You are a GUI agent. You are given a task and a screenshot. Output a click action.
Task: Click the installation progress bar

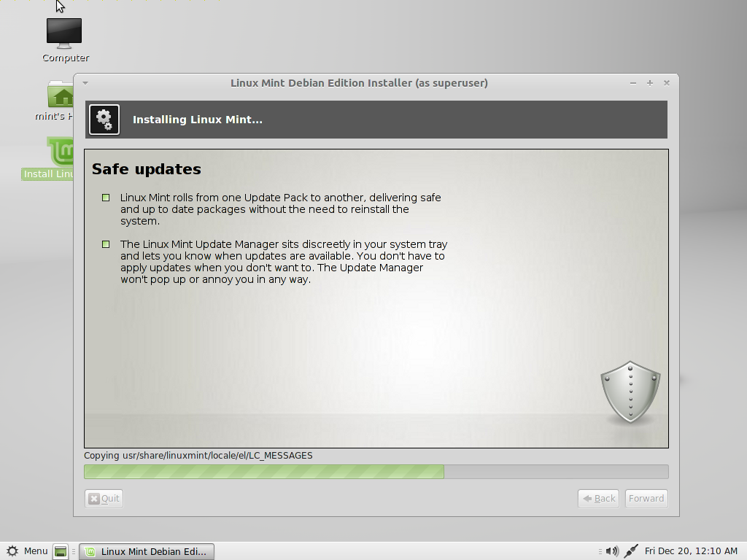point(376,472)
